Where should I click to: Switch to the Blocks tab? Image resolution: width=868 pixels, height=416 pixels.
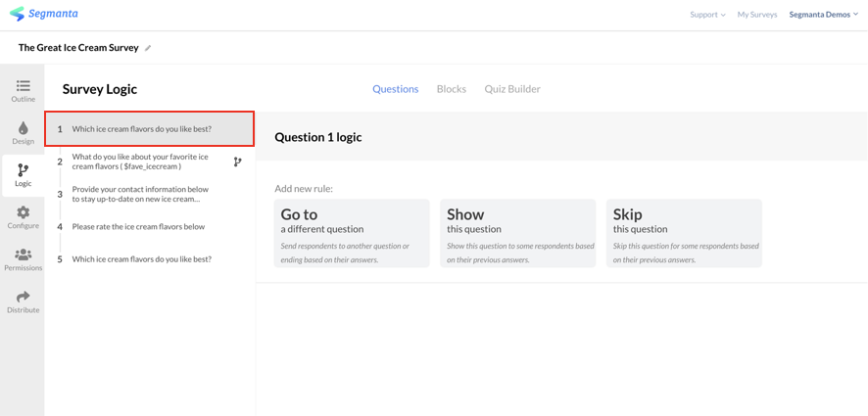pos(452,89)
